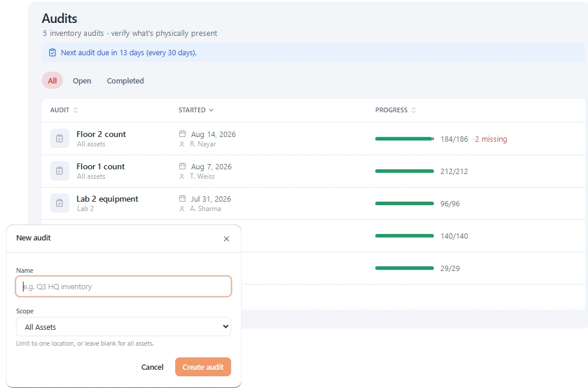Click the progress bar for 184/186

click(x=405, y=139)
